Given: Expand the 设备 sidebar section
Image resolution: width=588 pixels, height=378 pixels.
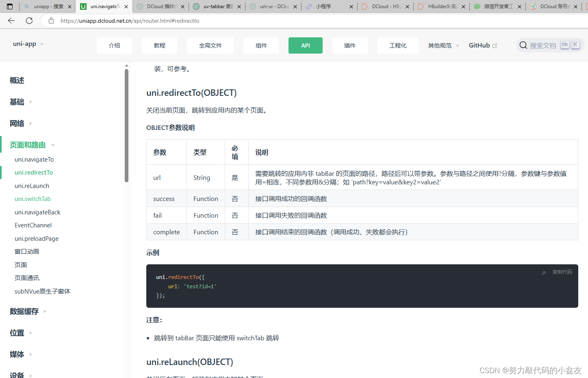Looking at the screenshot, I should 30,375.
